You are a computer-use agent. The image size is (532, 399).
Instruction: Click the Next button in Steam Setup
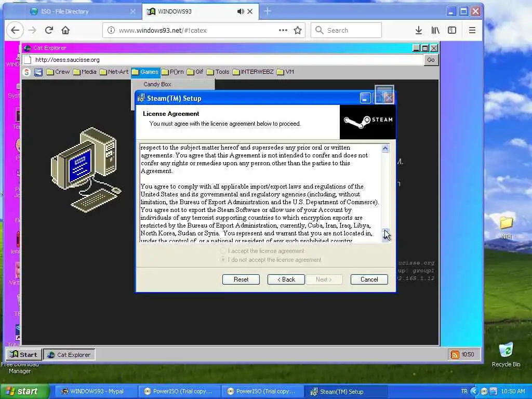coord(324,280)
